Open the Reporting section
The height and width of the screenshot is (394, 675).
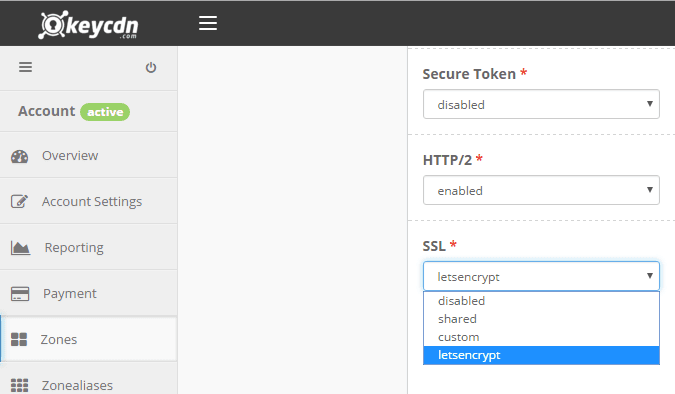89,247
